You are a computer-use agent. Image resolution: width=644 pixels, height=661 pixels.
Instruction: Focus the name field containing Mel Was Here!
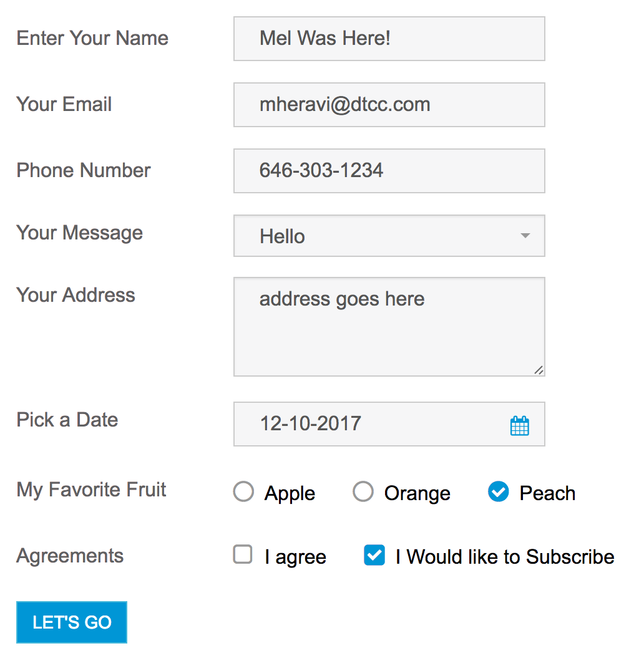tap(389, 39)
